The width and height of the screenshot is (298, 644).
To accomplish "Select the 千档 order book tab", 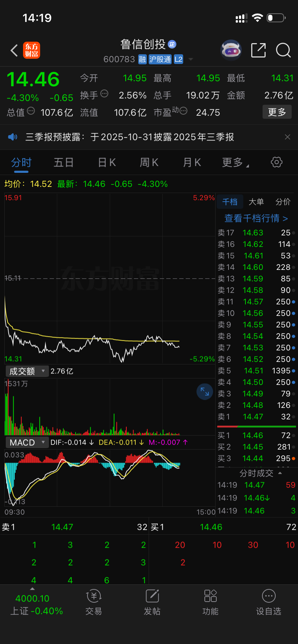I will (230, 202).
